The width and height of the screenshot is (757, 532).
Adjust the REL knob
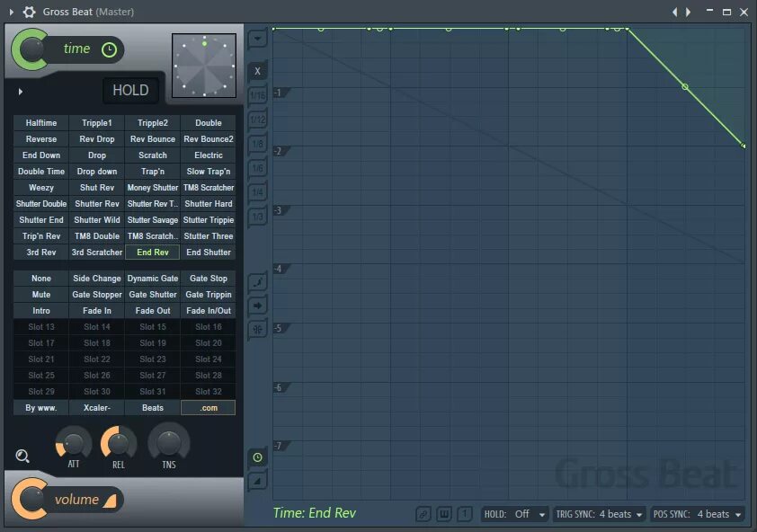[x=119, y=443]
